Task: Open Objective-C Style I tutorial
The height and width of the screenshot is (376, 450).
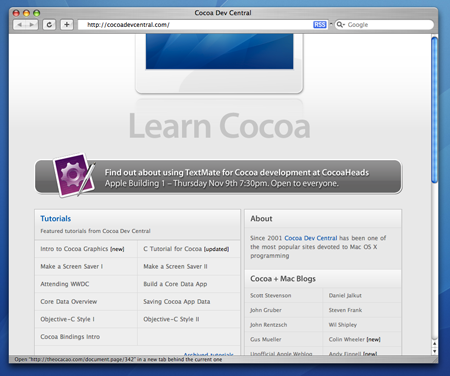Action: click(67, 319)
